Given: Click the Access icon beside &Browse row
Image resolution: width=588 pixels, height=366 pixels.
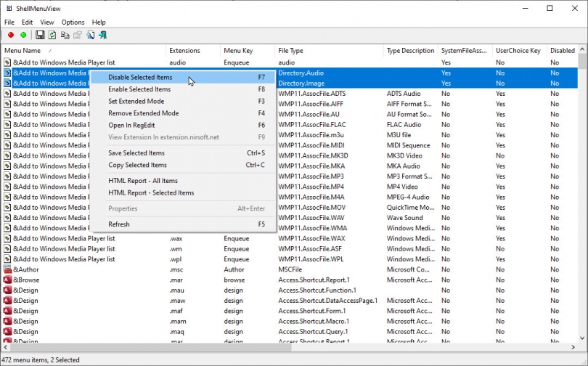Looking at the screenshot, I should 7,280.
